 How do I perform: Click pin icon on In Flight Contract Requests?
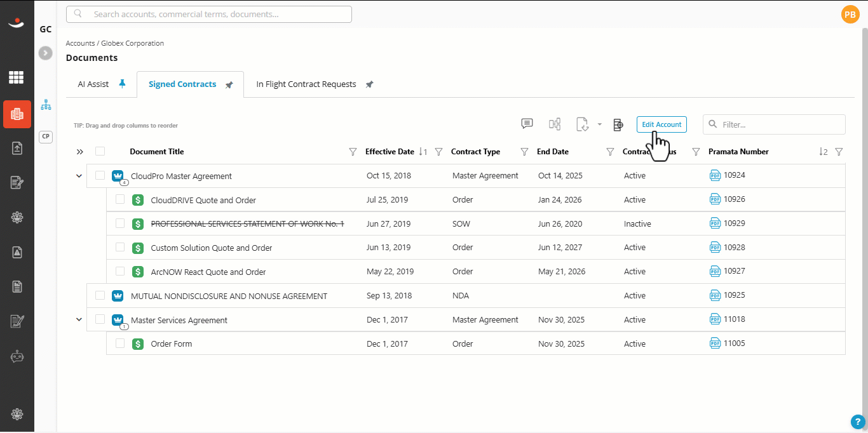pos(369,84)
